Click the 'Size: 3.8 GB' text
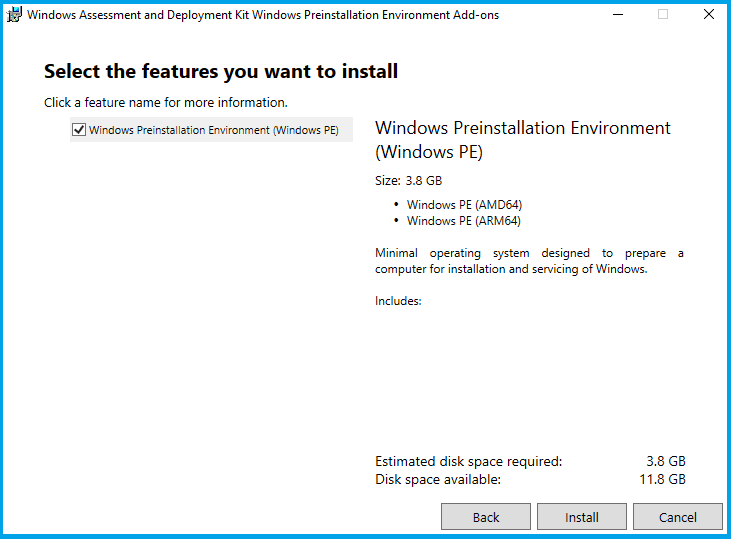Viewport: 731px width, 540px height. 408,181
